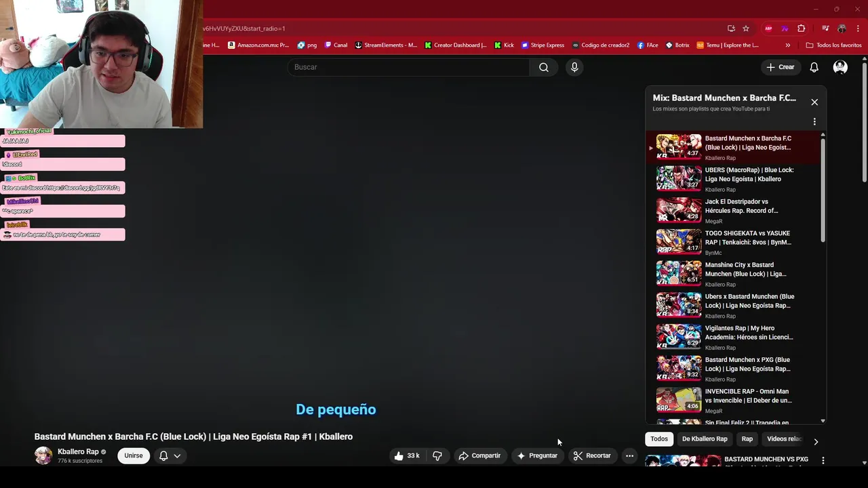Like the video with thumbs-up 33 k
This screenshot has height=488, width=868.
pyautogui.click(x=406, y=455)
